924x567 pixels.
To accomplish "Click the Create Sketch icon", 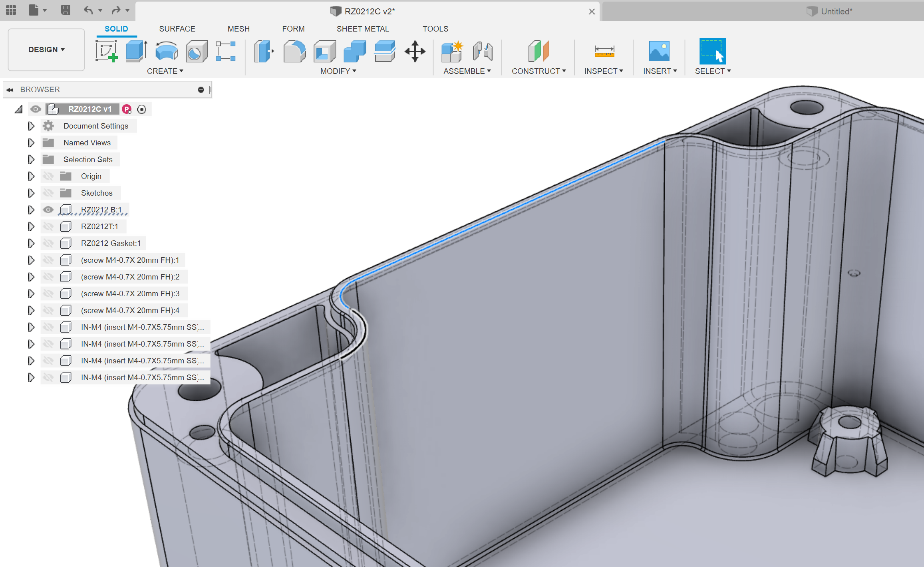I will (106, 51).
